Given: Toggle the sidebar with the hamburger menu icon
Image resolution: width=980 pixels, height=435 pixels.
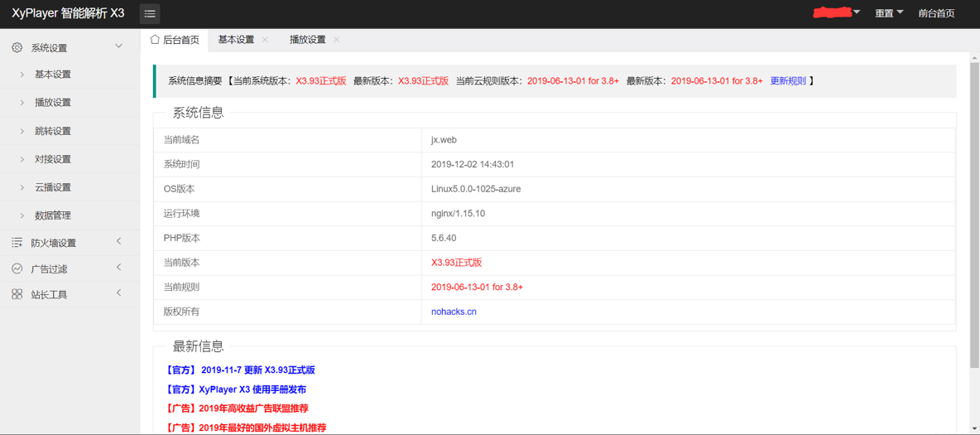Looking at the screenshot, I should [150, 14].
